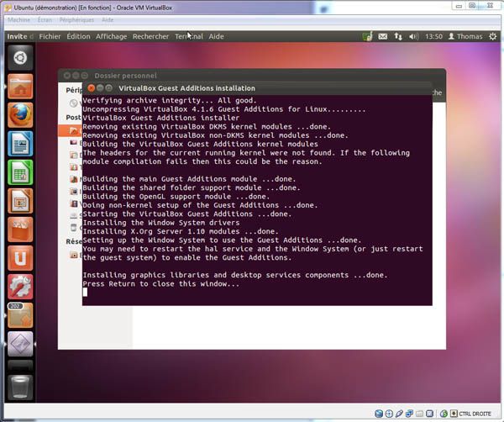Click the VirtualBox optical disc status icon
The image size is (504, 422).
(x=389, y=414)
